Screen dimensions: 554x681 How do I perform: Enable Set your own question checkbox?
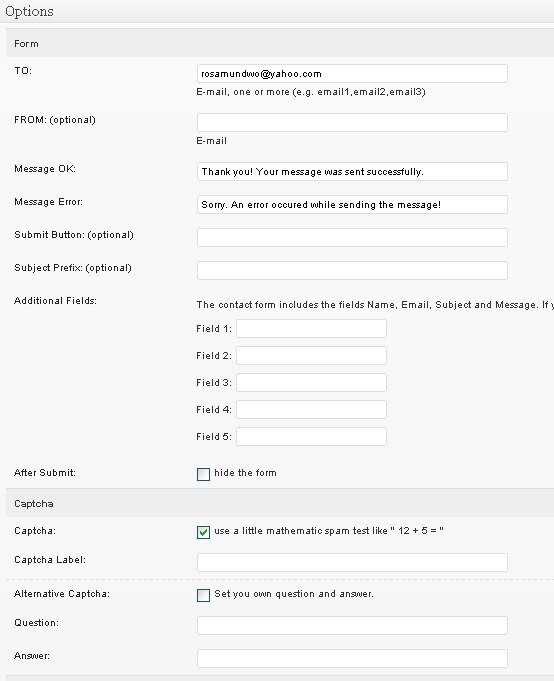(203, 595)
